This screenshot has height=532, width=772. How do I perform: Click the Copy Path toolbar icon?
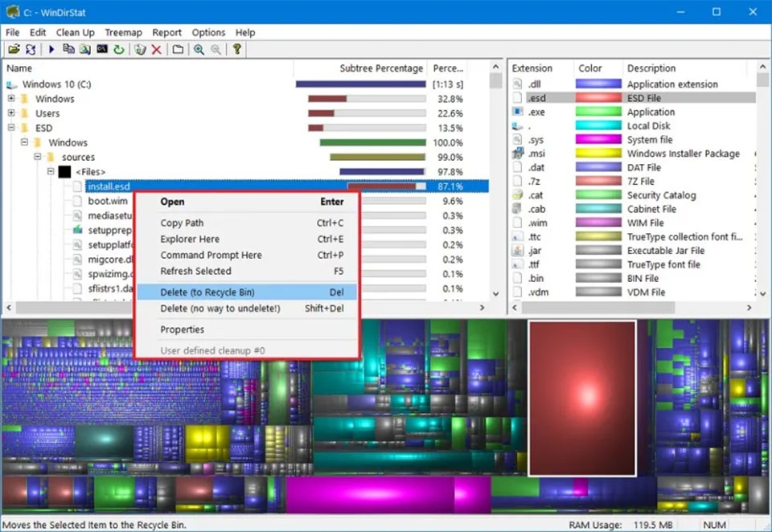click(68, 49)
